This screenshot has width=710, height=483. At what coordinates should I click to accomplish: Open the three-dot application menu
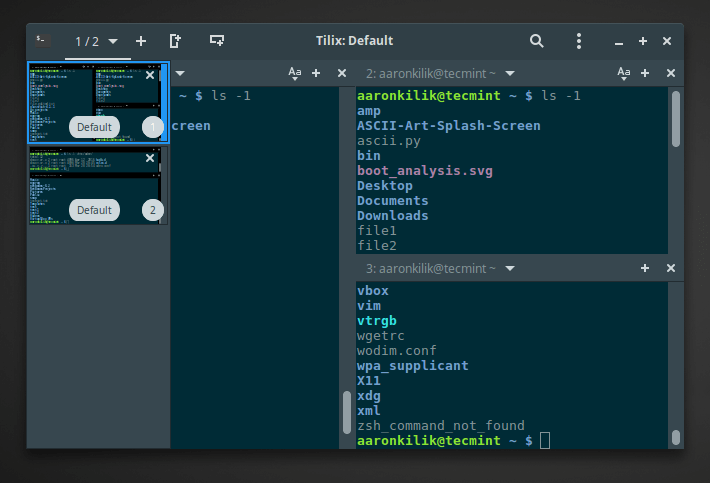point(579,41)
